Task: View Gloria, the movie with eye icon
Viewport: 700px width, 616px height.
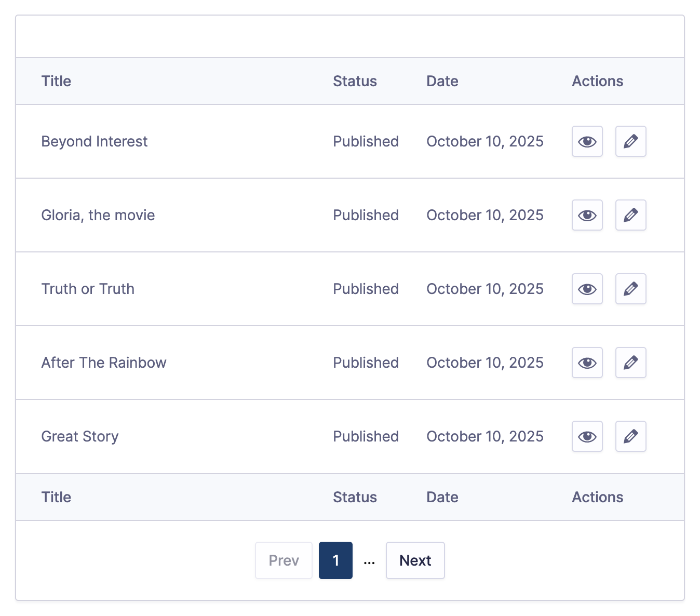Action: point(587,215)
